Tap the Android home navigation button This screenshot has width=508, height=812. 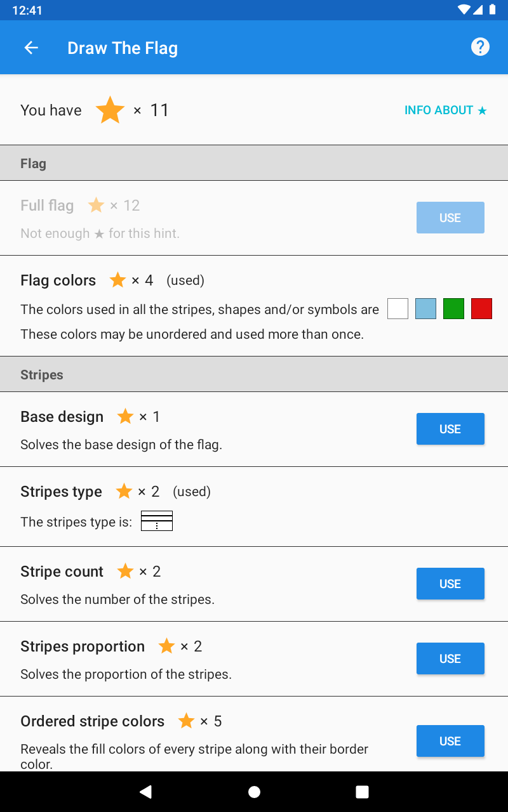point(254,792)
